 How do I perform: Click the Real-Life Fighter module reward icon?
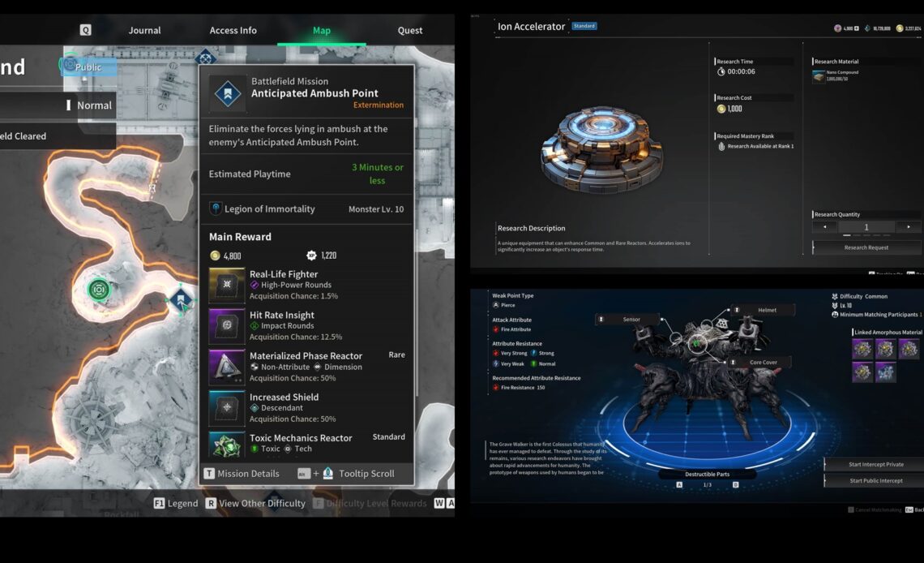click(x=227, y=285)
